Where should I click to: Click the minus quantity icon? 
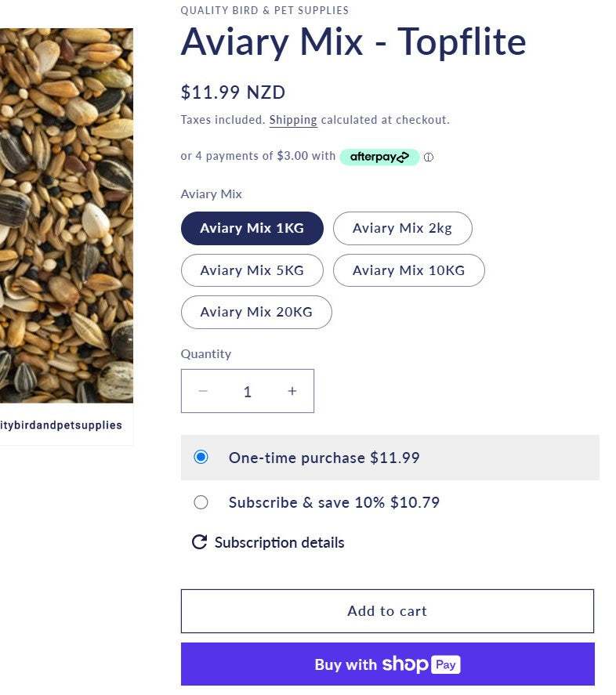point(203,391)
